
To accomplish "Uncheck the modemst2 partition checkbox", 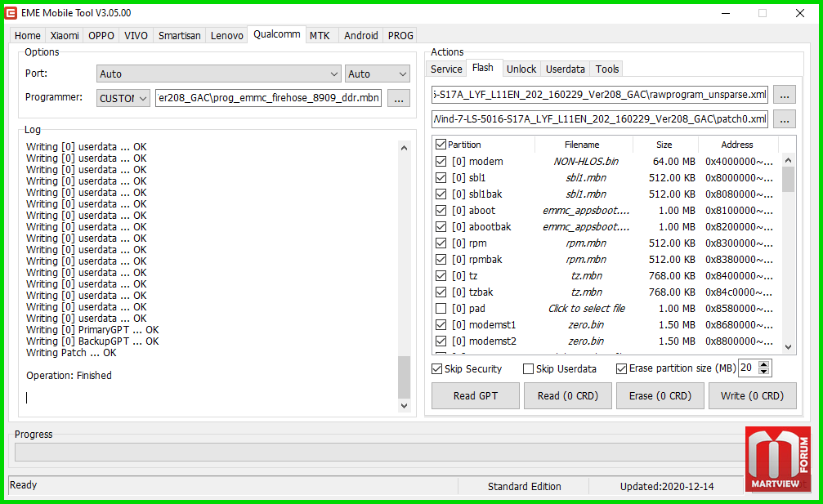I will 441,341.
